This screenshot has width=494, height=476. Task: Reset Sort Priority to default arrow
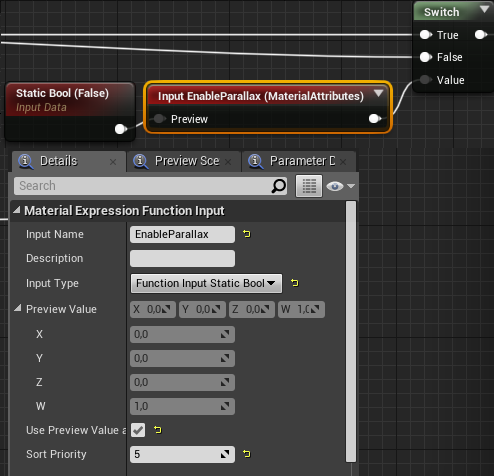coord(247,454)
